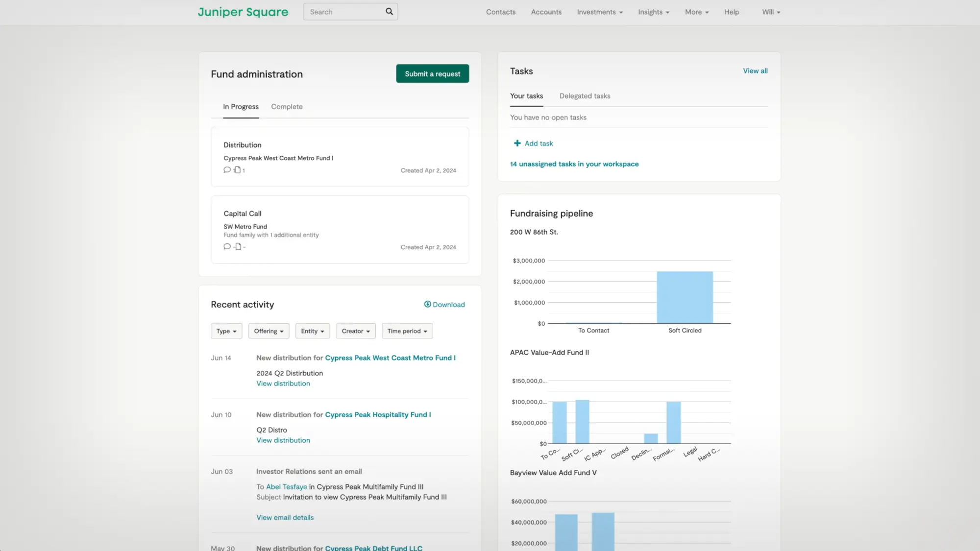Click the plus icon beside Add task

pos(517,143)
